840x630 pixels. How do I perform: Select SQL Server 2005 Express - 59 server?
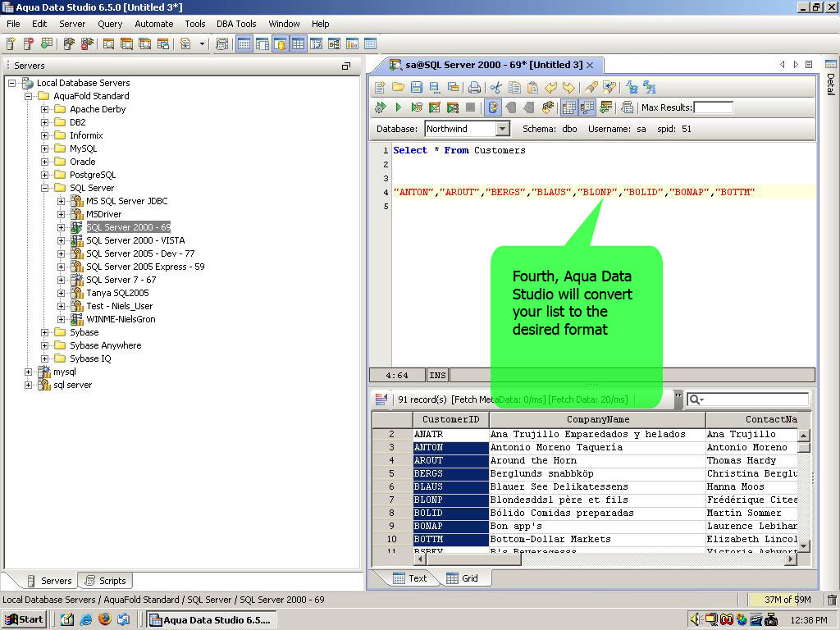(x=145, y=267)
